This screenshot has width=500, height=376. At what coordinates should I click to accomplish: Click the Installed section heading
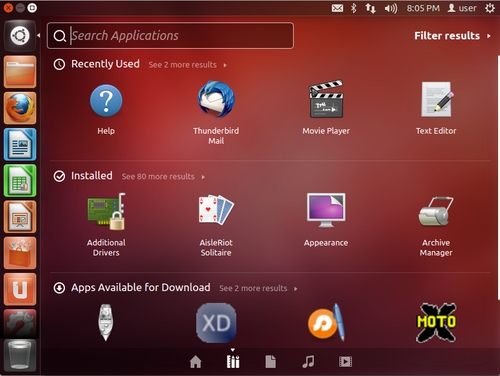(x=92, y=176)
